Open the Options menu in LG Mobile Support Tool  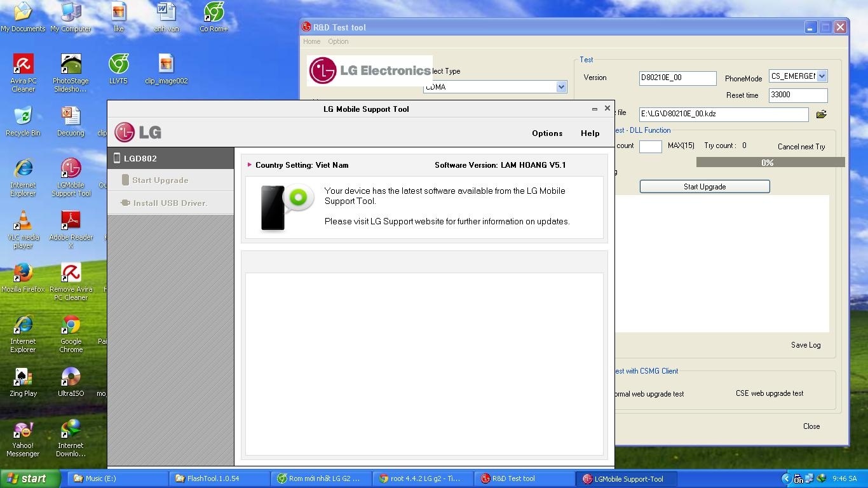tap(547, 133)
